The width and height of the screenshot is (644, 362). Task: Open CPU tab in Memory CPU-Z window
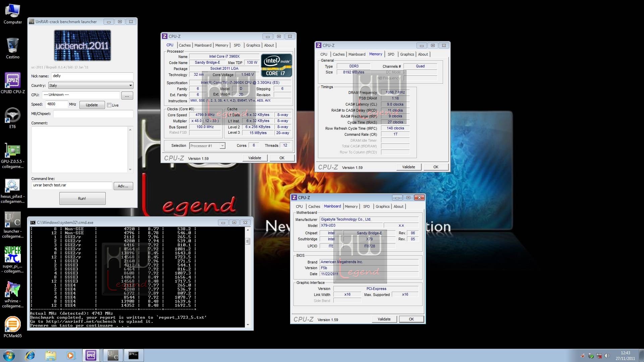[324, 54]
